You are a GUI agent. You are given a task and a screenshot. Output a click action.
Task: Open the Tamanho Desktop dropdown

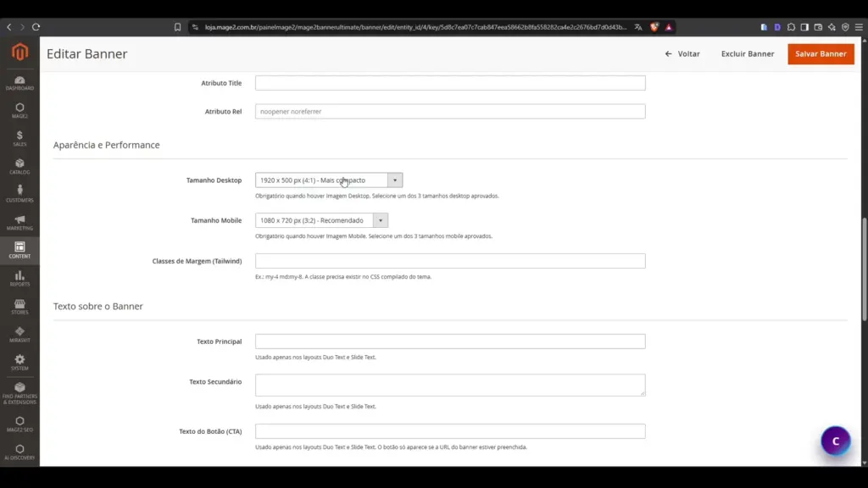coord(329,180)
